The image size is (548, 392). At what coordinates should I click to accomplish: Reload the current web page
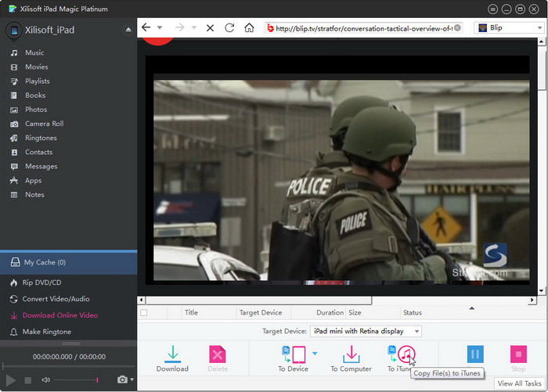(229, 27)
